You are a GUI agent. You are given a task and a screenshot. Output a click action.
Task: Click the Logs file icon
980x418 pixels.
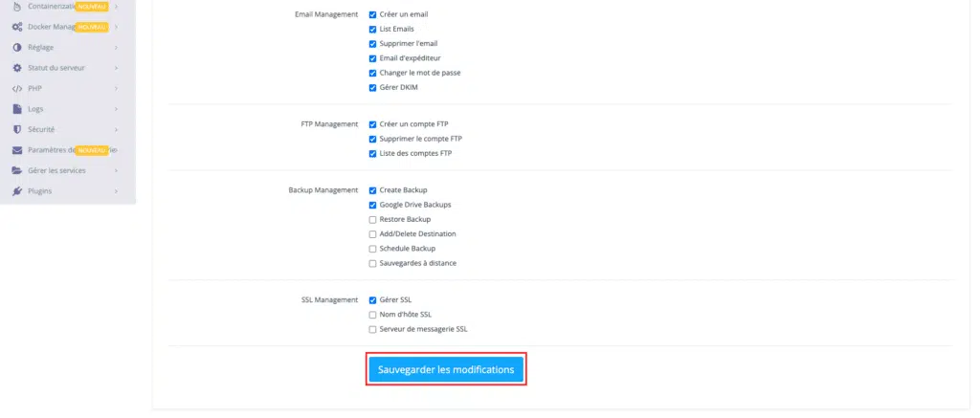[17, 109]
